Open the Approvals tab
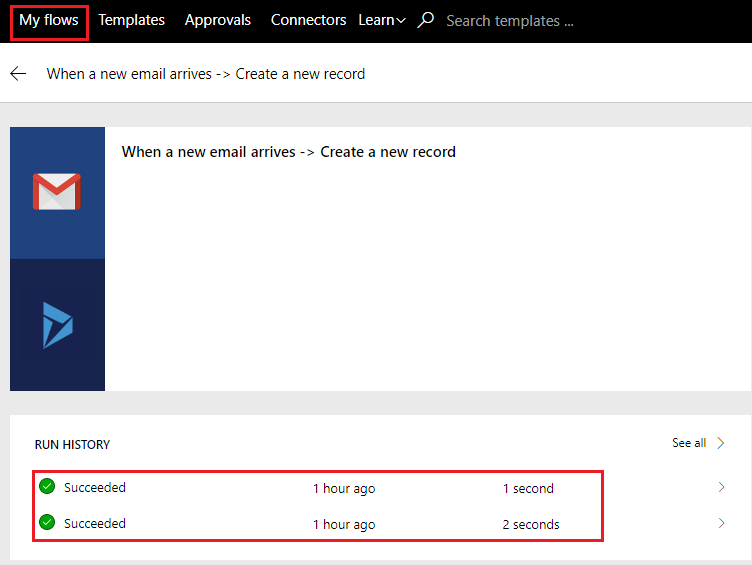Viewport: 752px width, 565px height. click(218, 20)
